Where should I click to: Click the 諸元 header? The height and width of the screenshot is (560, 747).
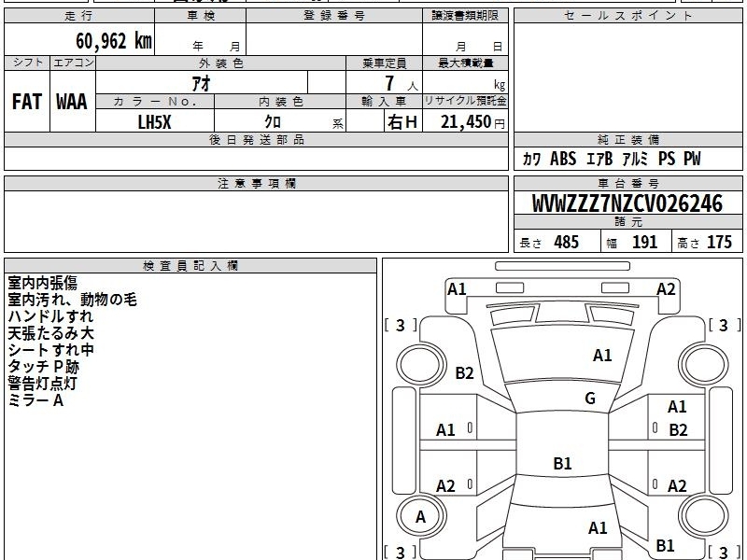pyautogui.click(x=627, y=222)
